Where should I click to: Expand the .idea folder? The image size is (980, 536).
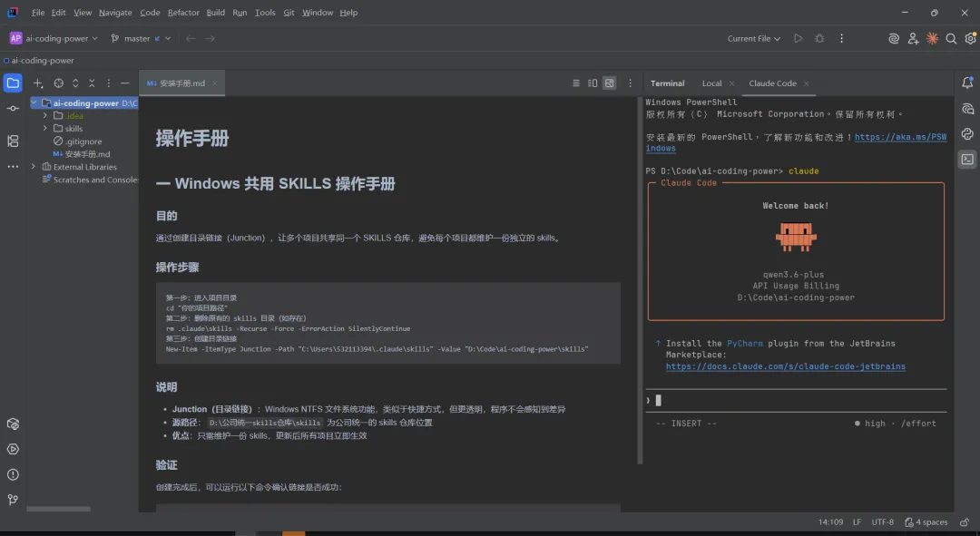click(45, 115)
